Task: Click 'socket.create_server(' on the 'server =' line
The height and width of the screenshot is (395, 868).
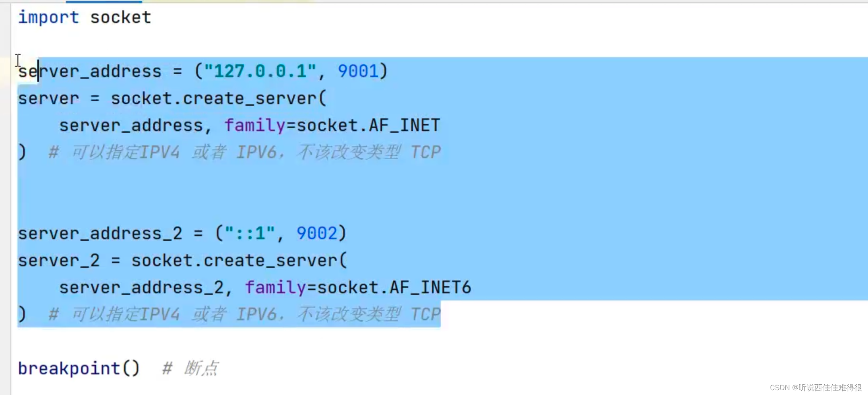Action: (x=218, y=99)
